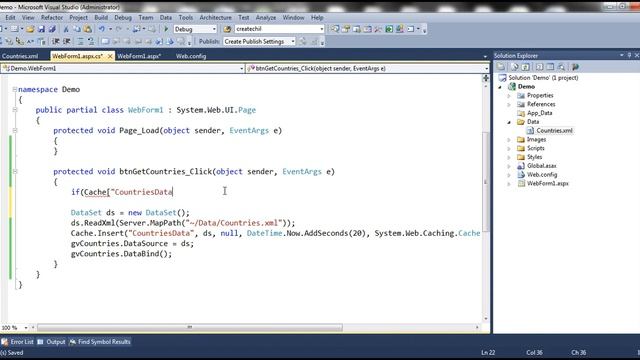
Task: Start debugging with the green play icon
Action: pyautogui.click(x=166, y=29)
